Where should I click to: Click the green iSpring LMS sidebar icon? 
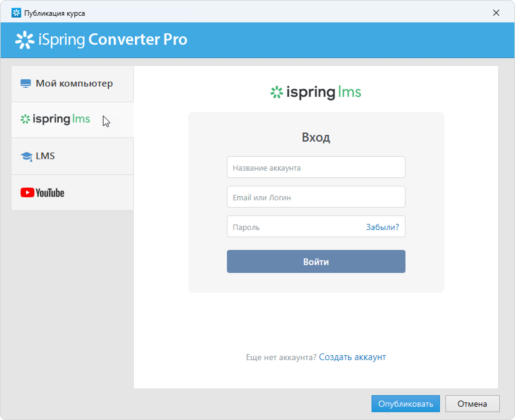25,119
